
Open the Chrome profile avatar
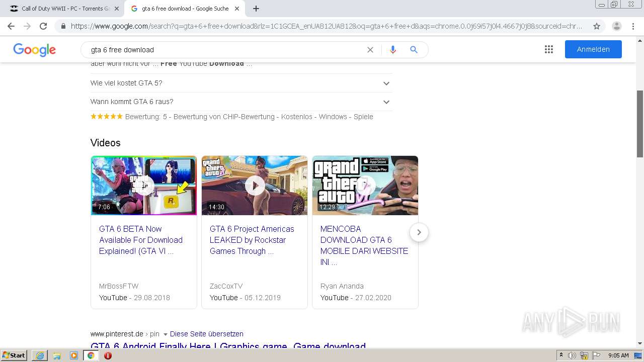click(x=616, y=26)
